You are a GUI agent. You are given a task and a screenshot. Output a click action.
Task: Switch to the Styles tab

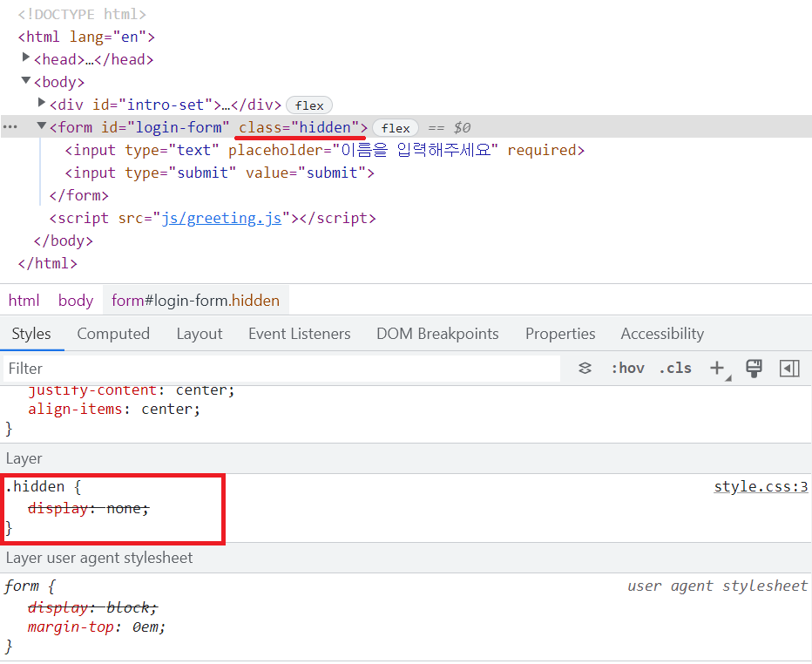pyautogui.click(x=31, y=334)
